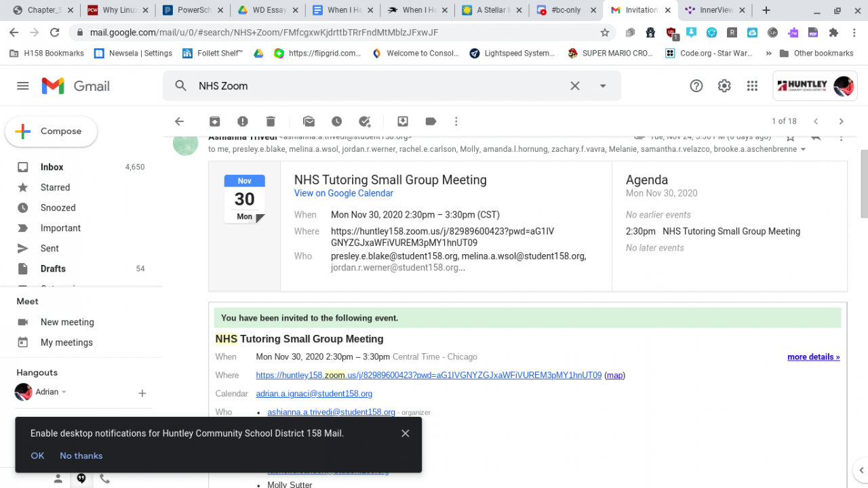Image resolution: width=868 pixels, height=488 pixels.
Task: Open Hangouts conversations icon at bottom
Action: pos(81,479)
